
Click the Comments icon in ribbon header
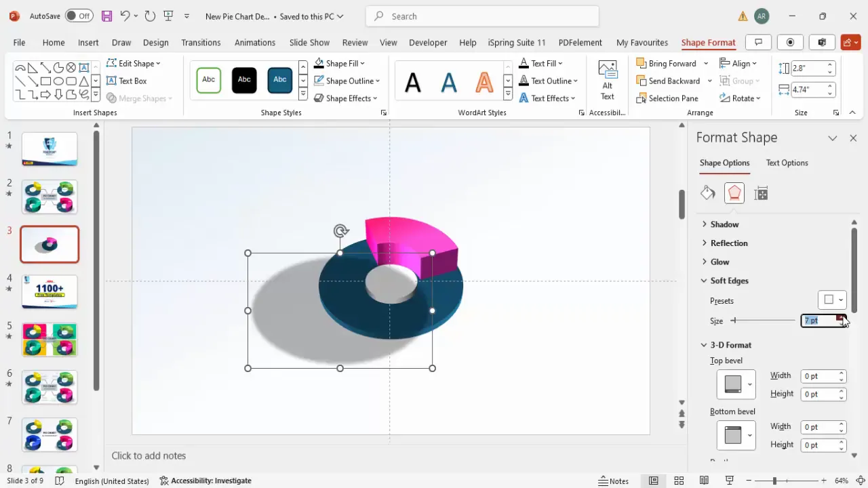759,42
